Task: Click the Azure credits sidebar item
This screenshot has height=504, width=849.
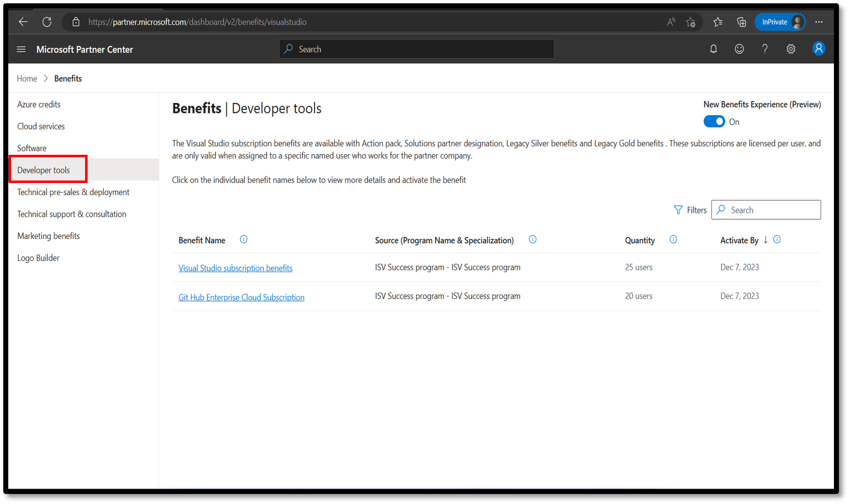Action: pos(38,104)
